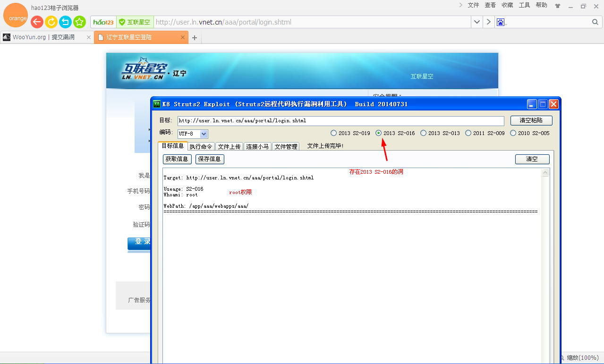Open a new tab with plus button
Viewport: 604px width, 364px height.
(x=195, y=38)
